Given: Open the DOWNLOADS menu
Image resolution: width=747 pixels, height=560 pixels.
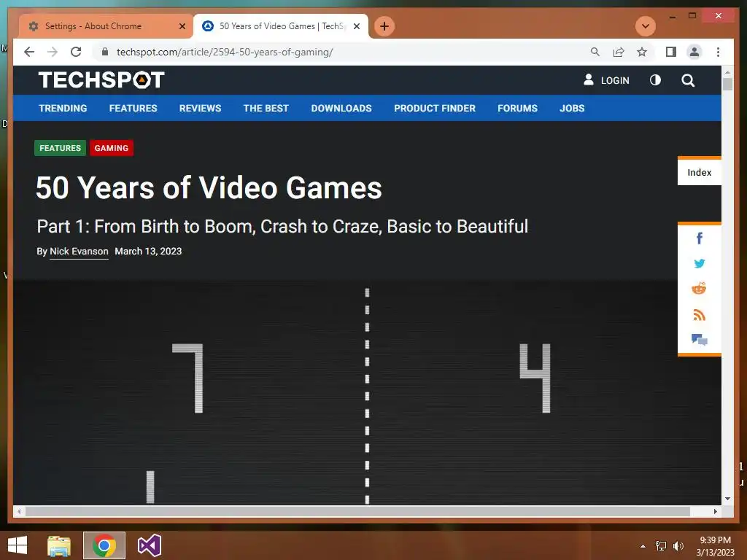Looking at the screenshot, I should tap(341, 108).
